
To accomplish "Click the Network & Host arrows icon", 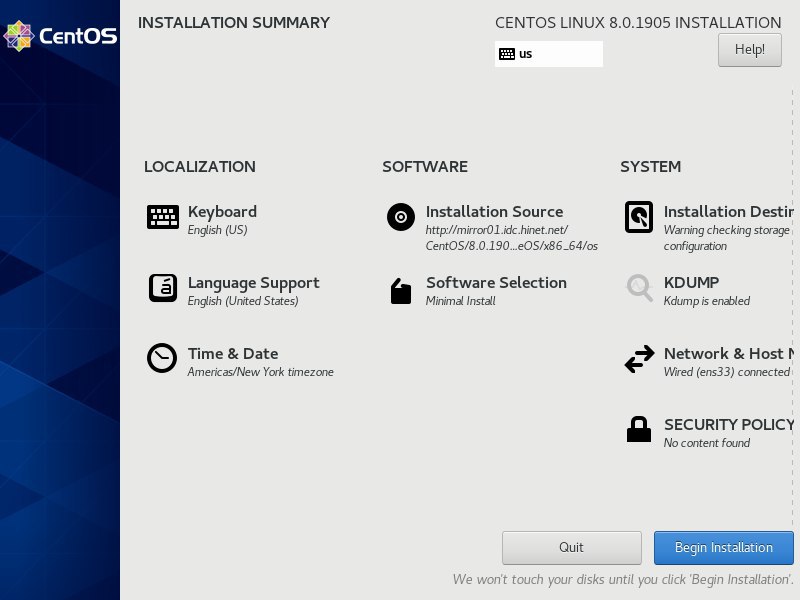I will [x=639, y=359].
